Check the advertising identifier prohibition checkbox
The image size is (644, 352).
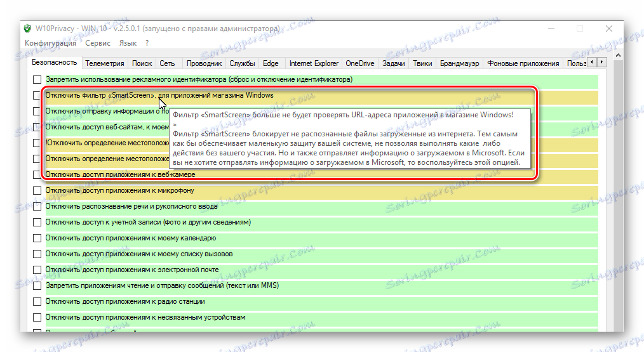pyautogui.click(x=37, y=79)
